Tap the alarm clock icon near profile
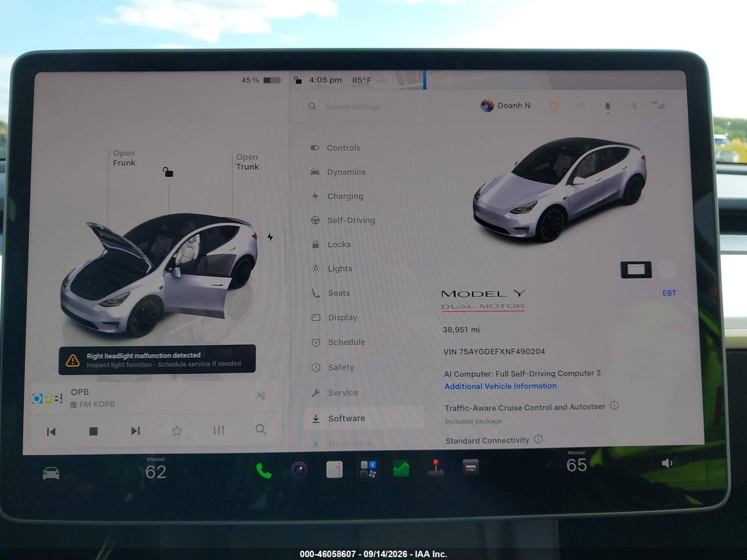 point(554,106)
